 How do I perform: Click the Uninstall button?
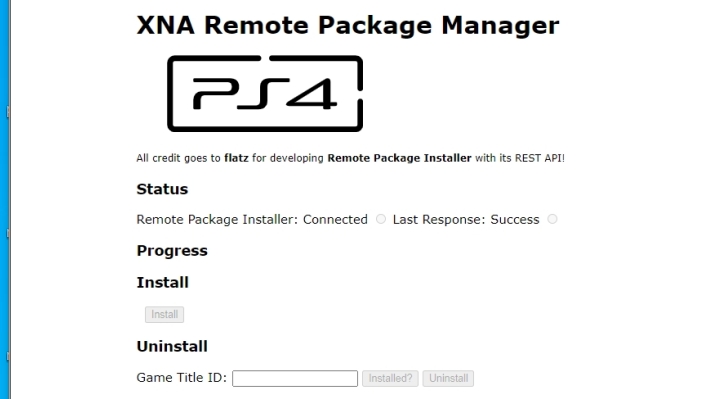[448, 378]
